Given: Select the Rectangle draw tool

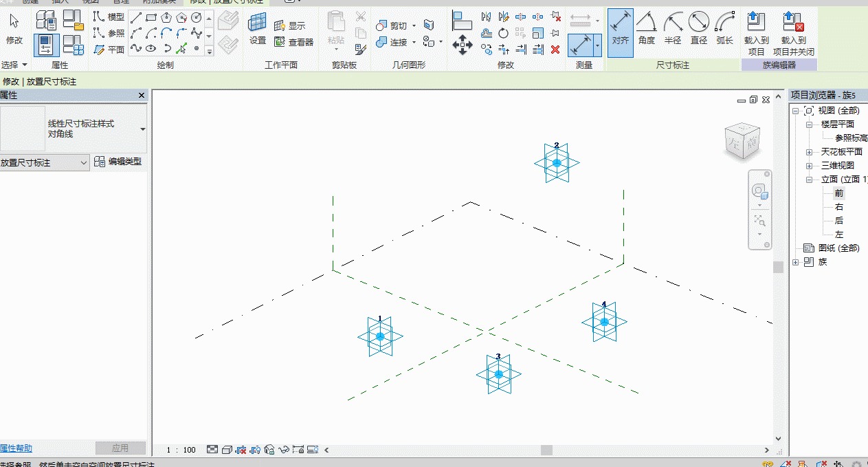Looking at the screenshot, I should [151, 17].
